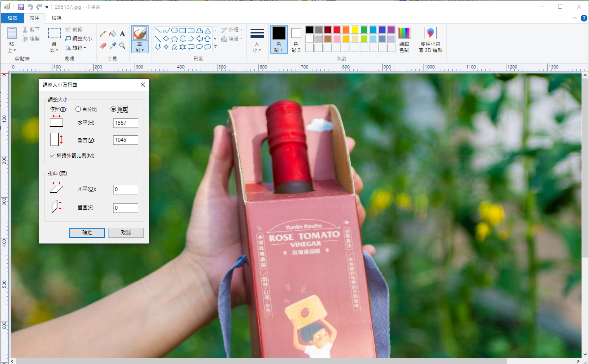The image size is (589, 364).
Task: Click the Save icon in title bar
Action: pyautogui.click(x=21, y=7)
